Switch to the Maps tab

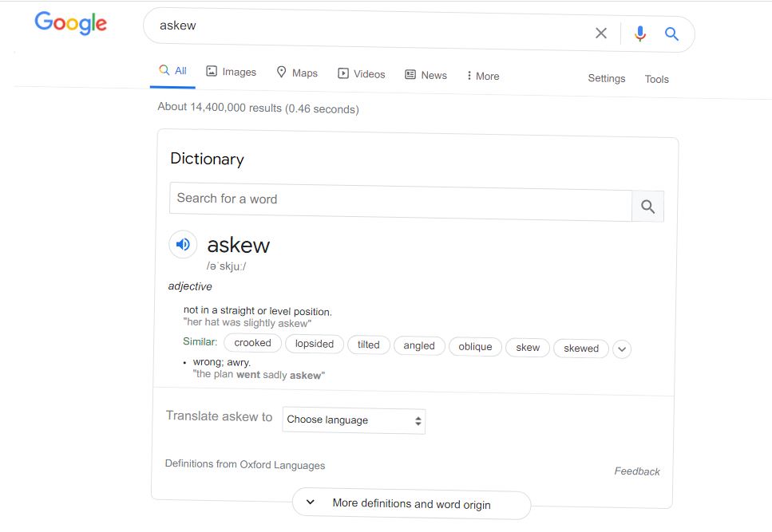tap(297, 73)
